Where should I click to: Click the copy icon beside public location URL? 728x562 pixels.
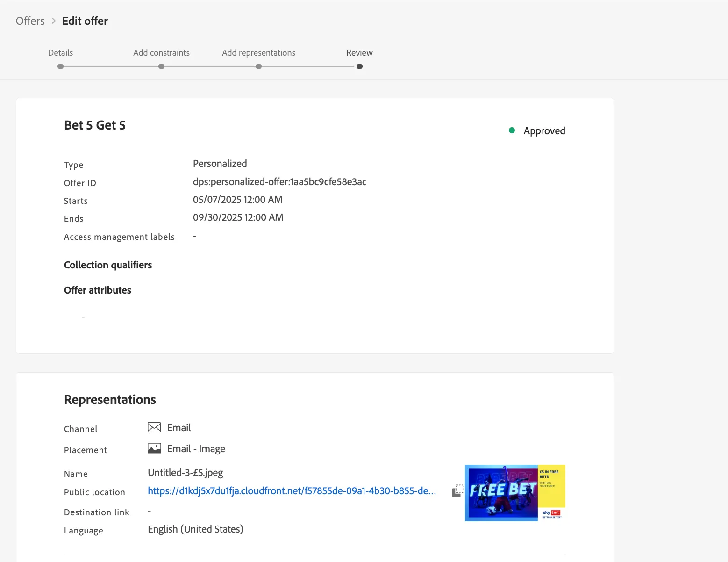(458, 491)
